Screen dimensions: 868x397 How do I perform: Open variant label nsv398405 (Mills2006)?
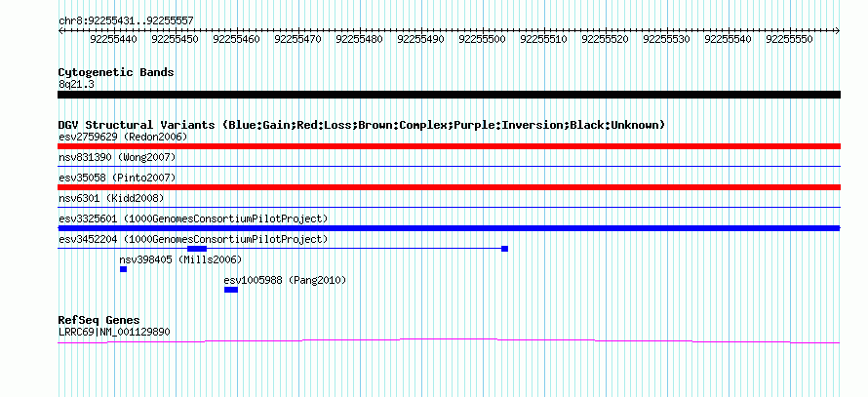(180, 259)
